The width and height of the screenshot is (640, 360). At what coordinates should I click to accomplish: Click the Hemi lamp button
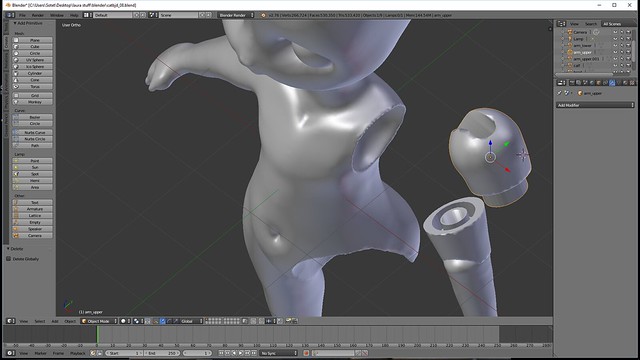(32, 180)
